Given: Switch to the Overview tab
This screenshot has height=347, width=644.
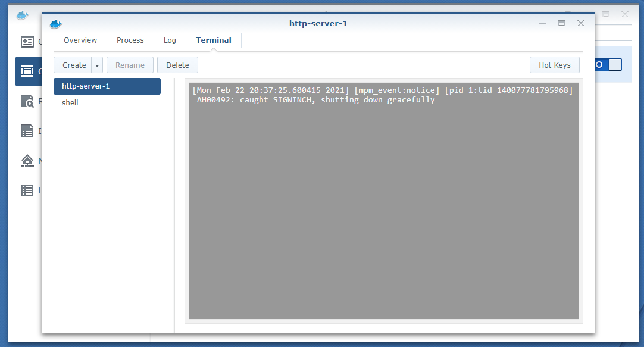Looking at the screenshot, I should click(80, 40).
